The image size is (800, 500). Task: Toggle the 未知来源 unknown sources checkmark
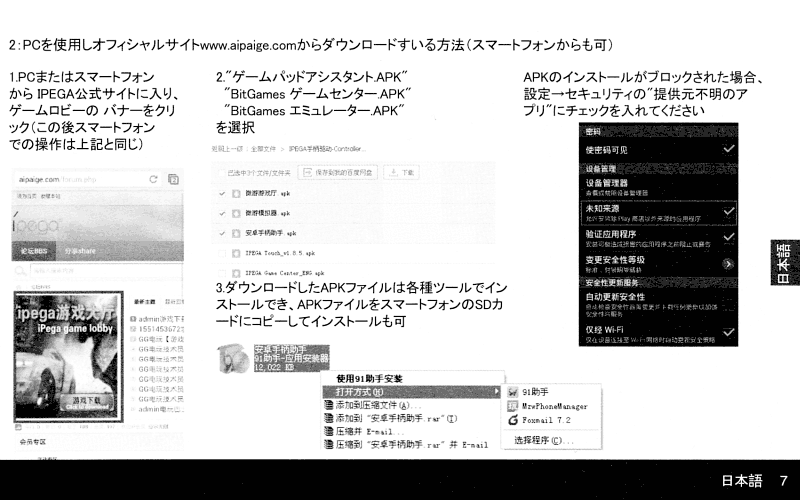[729, 211]
